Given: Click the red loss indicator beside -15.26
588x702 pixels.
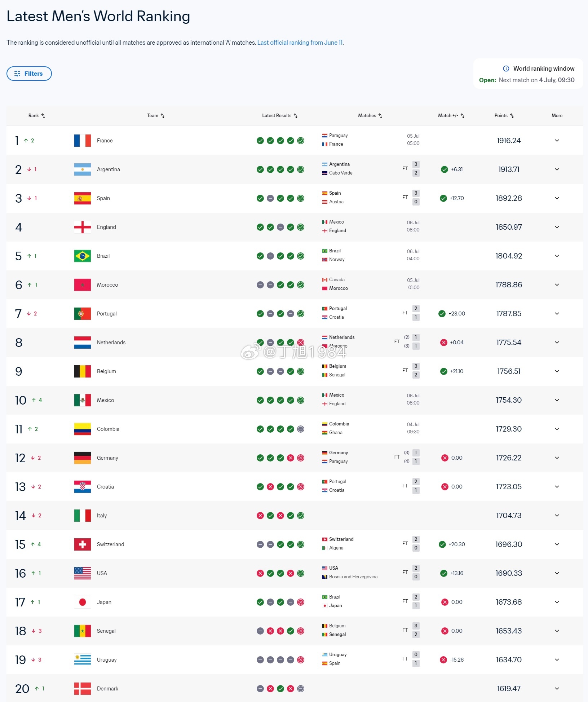Looking at the screenshot, I should (x=443, y=660).
